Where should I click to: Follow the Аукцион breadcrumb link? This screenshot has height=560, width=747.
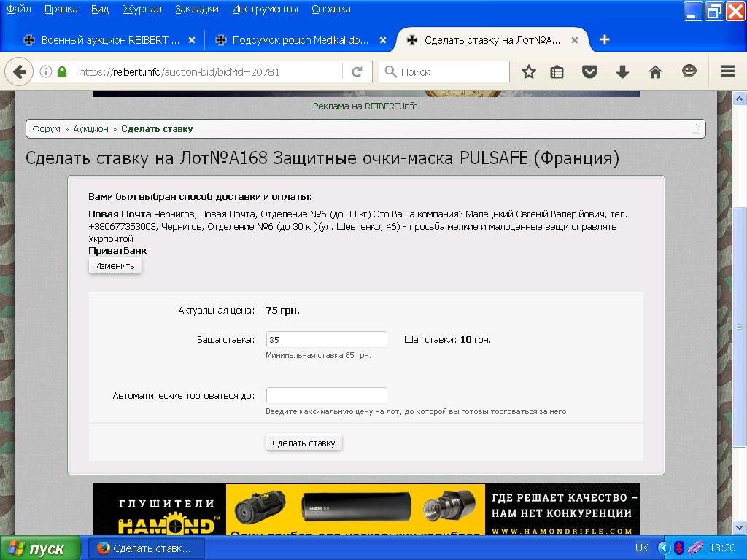tap(90, 129)
